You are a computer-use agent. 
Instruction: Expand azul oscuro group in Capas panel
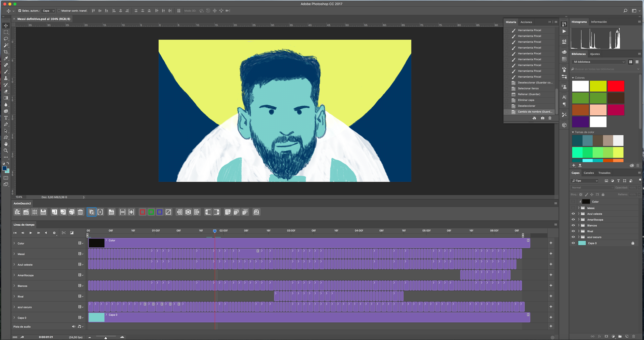(579, 237)
